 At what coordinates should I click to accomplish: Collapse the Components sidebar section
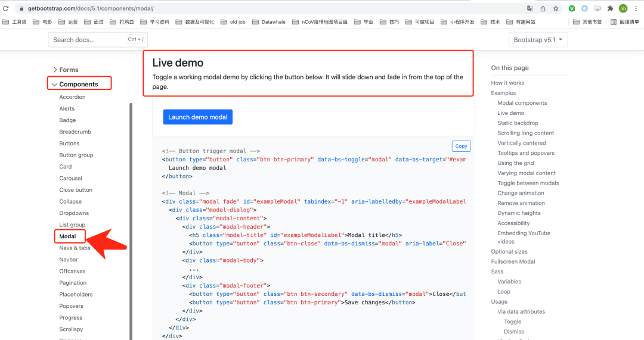pyautogui.click(x=79, y=85)
